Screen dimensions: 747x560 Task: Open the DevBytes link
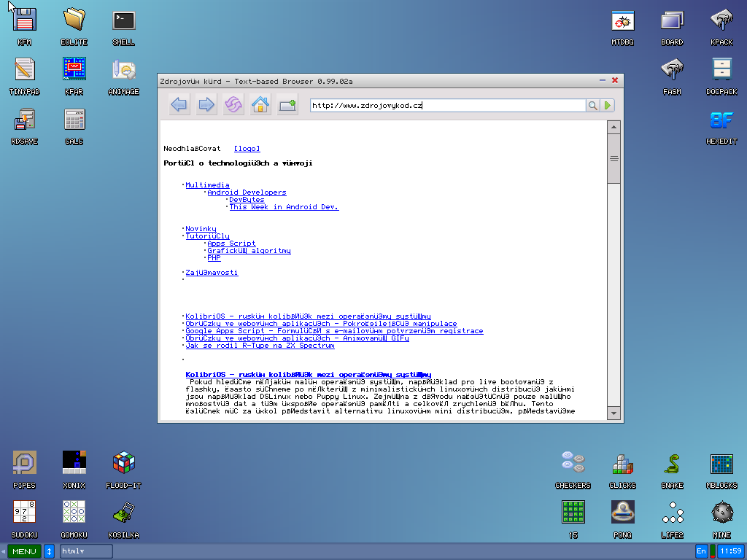coord(247,200)
